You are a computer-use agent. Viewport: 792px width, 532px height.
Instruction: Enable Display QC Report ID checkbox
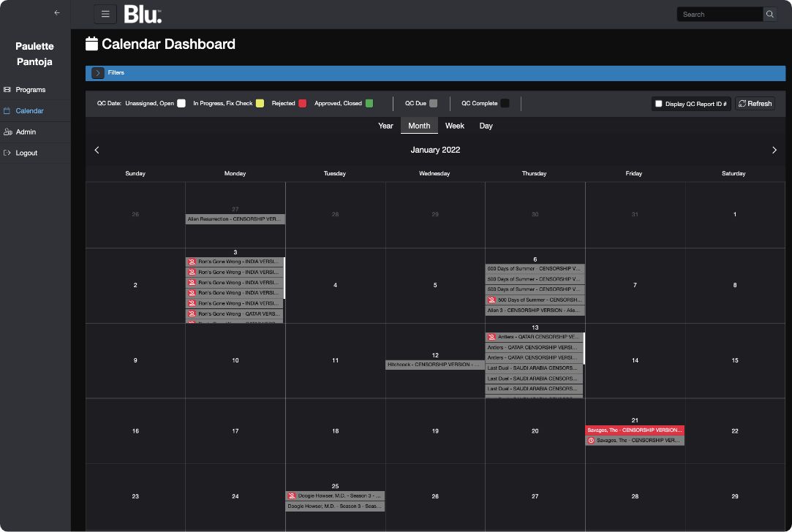pos(659,104)
